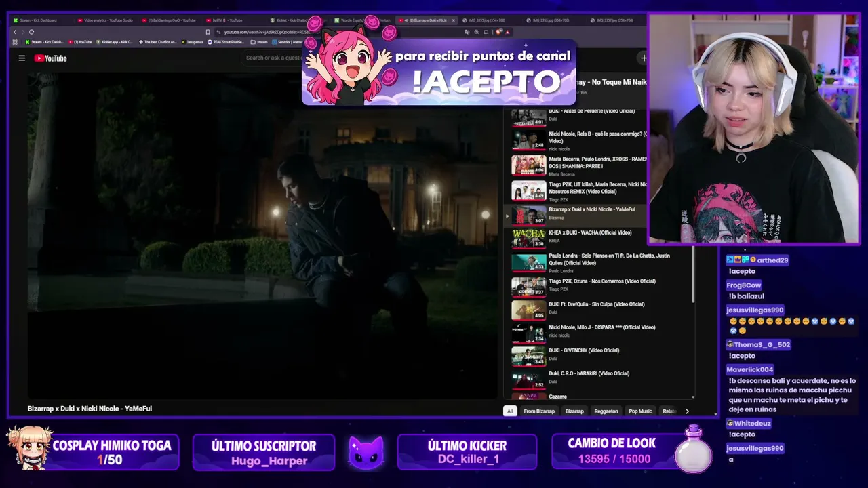This screenshot has width=868, height=488.
Task: Open the (1) YouTube bookmark
Action: [x=80, y=42]
